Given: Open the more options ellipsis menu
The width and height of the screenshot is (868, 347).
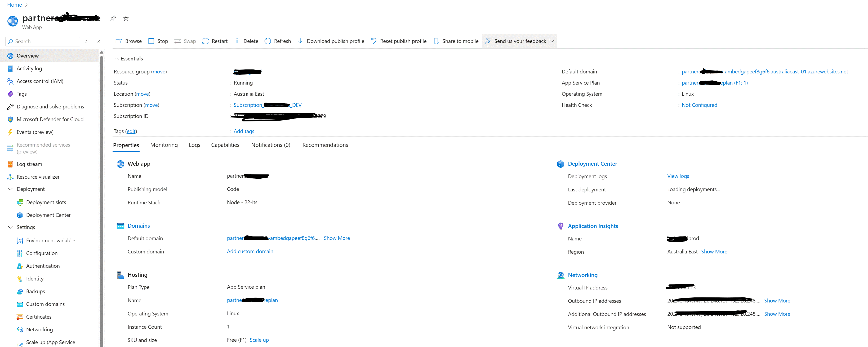Looking at the screenshot, I should point(139,18).
